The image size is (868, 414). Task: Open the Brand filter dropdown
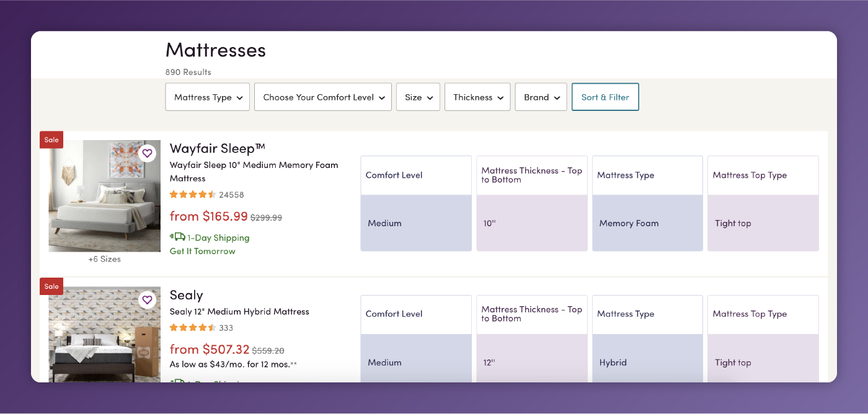point(541,97)
